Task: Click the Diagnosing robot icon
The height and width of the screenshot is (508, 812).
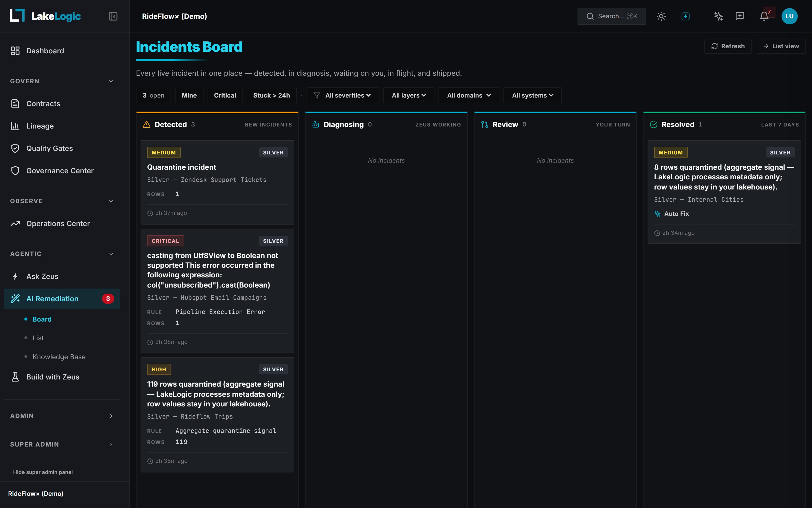Action: click(x=316, y=125)
